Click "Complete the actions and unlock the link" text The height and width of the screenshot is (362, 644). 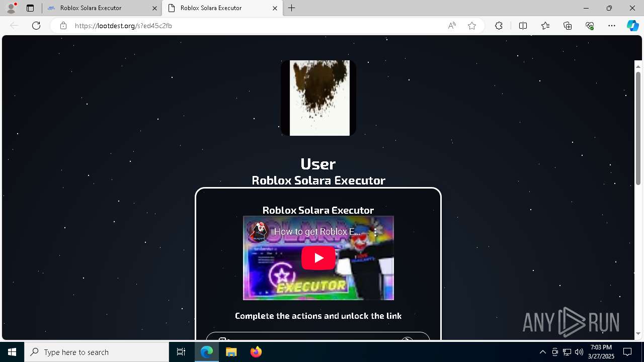(x=318, y=316)
